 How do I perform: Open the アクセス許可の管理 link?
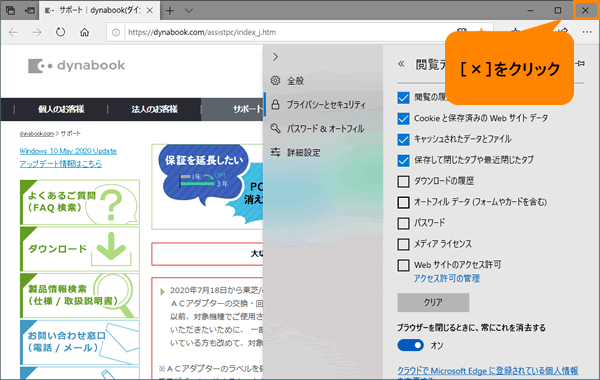(x=447, y=278)
